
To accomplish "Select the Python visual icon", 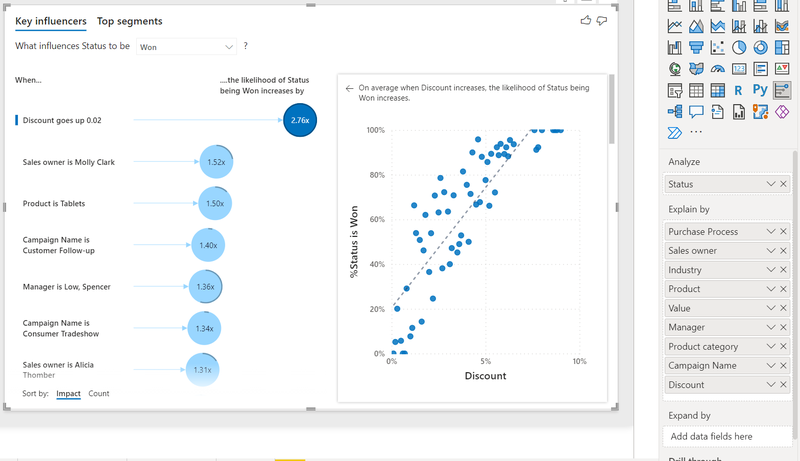I will point(760,90).
